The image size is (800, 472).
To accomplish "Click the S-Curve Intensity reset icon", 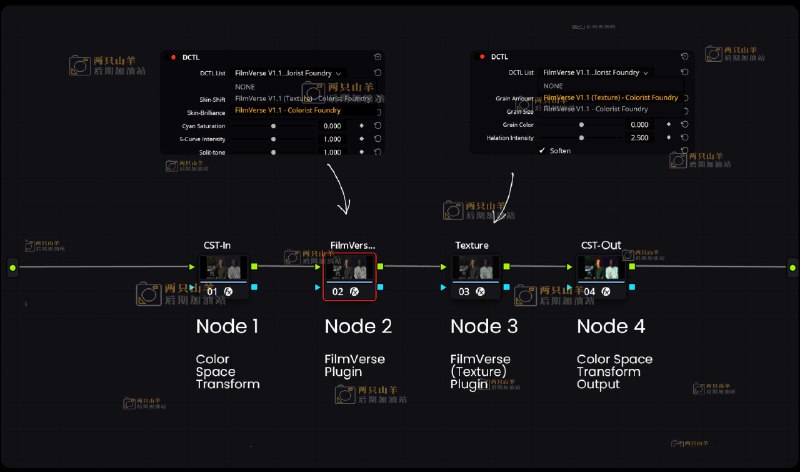I will click(377, 139).
